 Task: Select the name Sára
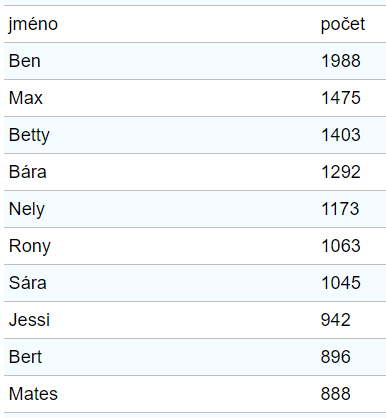[x=27, y=283]
